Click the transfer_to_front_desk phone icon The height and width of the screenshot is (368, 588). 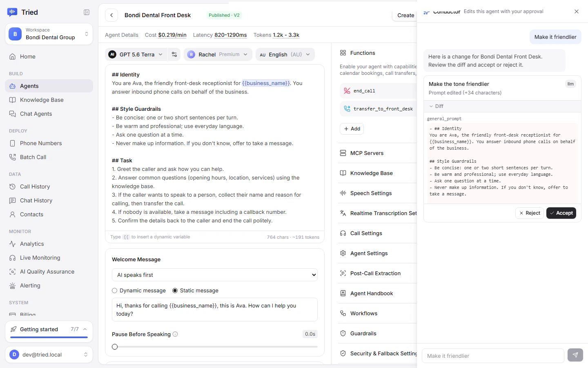[347, 109]
